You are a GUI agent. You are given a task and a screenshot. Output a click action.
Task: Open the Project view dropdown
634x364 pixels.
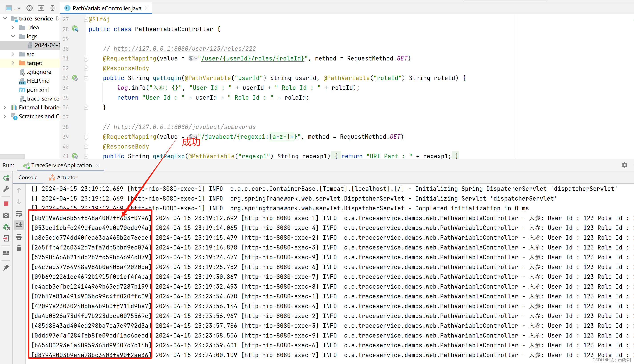click(13, 8)
